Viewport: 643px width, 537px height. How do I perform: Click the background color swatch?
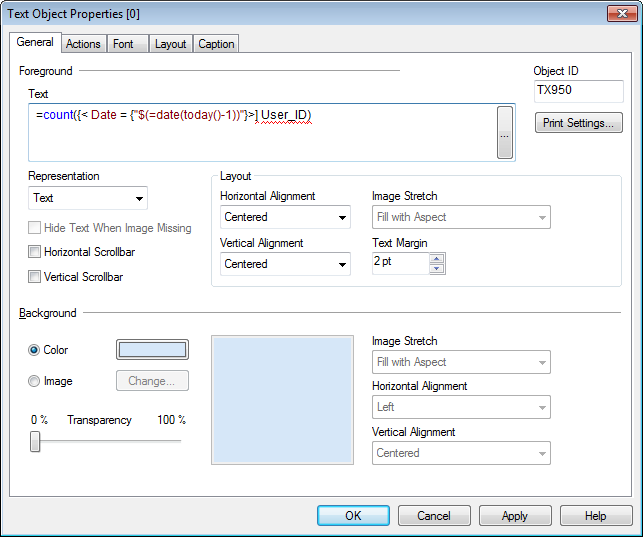click(152, 350)
